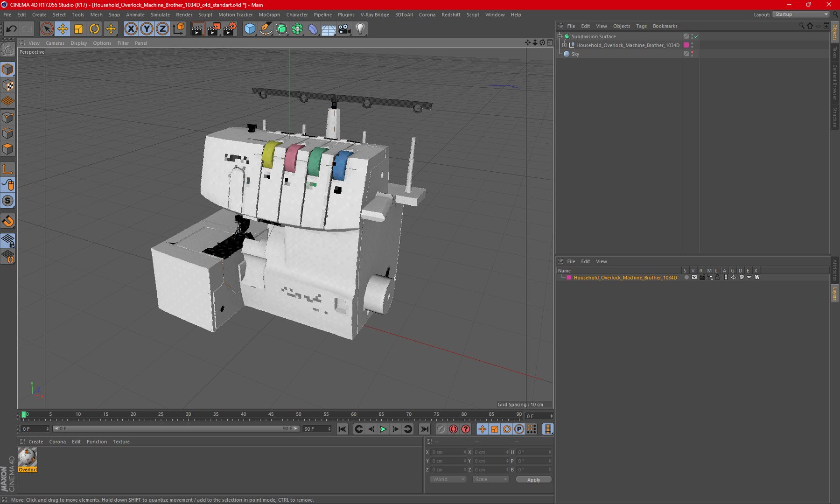Viewport: 840px width, 504px height.
Task: Expand Household_Overlock_Machine_Brother_1034D object node
Action: pos(564,45)
